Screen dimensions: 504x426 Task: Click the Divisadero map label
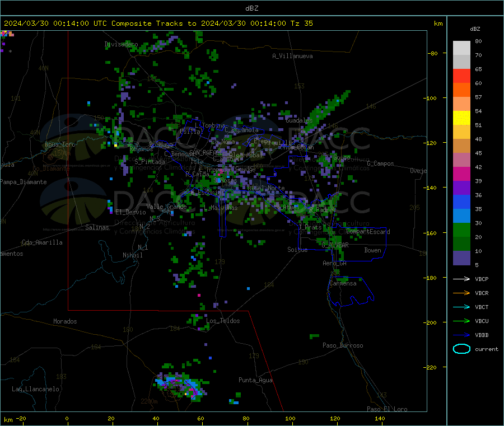[x=121, y=44]
